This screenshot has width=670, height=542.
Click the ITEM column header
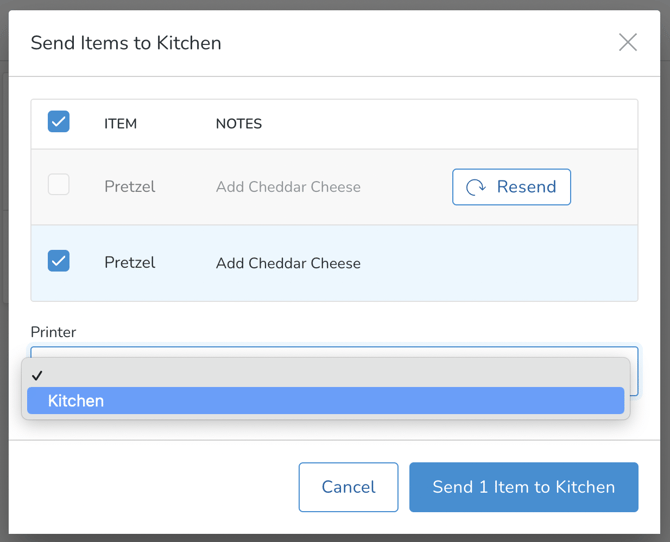[x=120, y=124]
